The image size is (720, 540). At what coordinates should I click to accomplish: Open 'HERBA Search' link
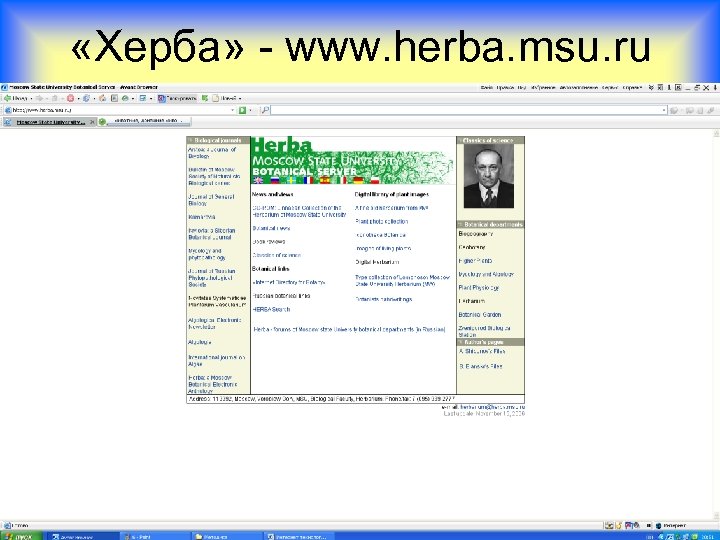click(x=271, y=309)
